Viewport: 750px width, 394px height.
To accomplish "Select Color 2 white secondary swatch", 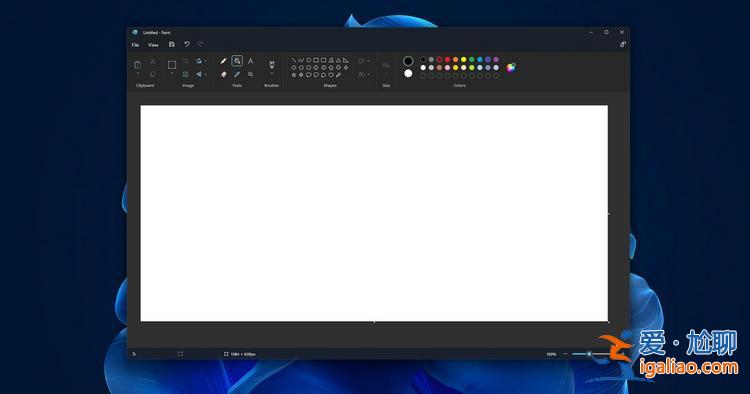I will pyautogui.click(x=408, y=73).
